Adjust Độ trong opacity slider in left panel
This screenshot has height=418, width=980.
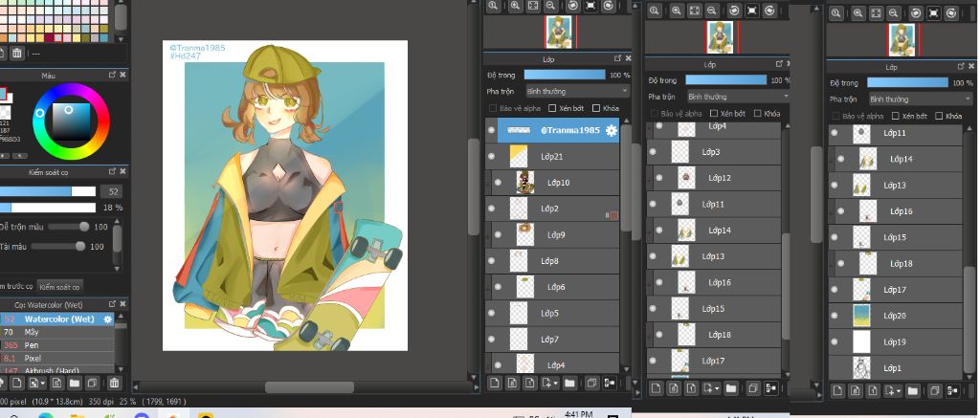[565, 75]
